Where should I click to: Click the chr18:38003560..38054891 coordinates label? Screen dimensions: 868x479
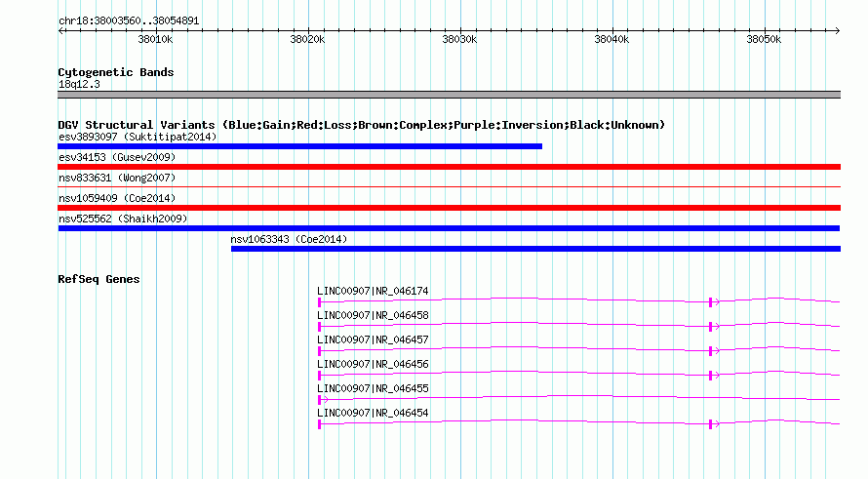point(129,20)
